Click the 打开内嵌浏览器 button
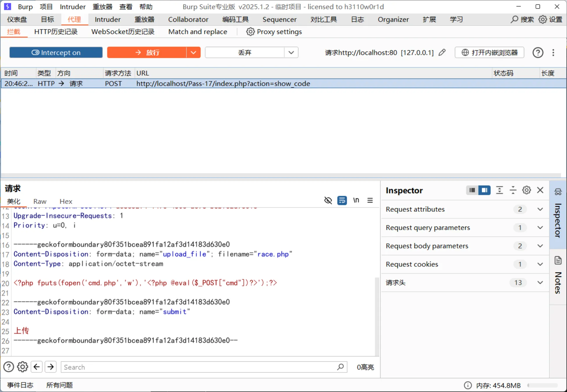This screenshot has width=567, height=392. tap(490, 53)
